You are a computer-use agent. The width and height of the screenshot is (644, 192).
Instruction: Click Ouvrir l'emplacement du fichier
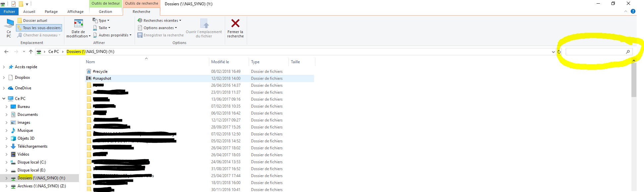click(x=204, y=28)
